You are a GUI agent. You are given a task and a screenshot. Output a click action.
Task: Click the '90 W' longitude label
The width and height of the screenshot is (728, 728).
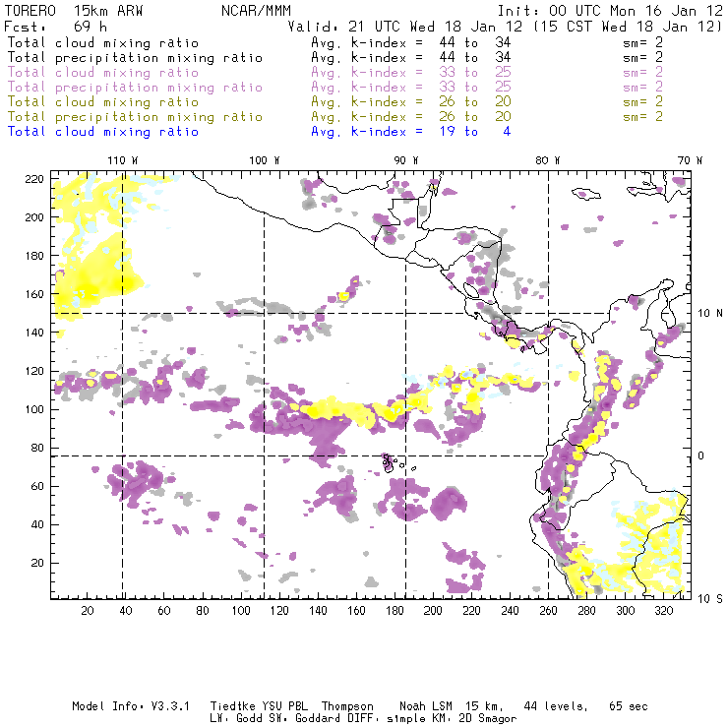pos(406,160)
